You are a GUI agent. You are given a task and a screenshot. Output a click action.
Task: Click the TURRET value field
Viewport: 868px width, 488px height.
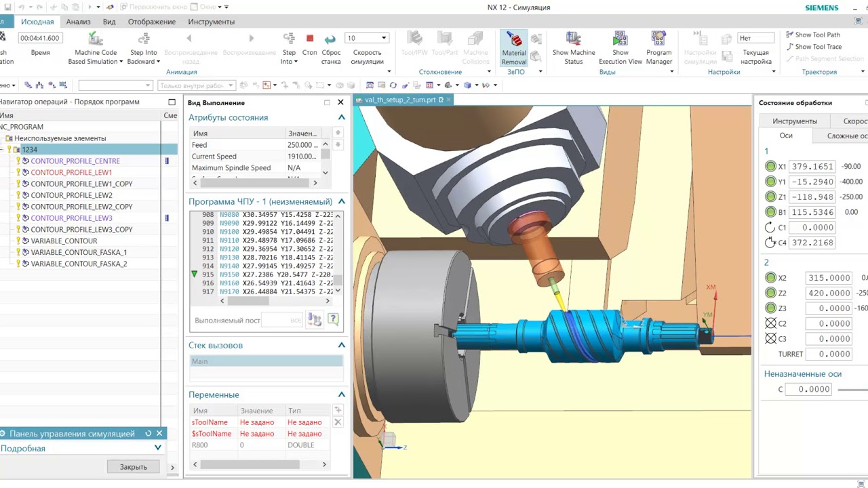pyautogui.click(x=829, y=354)
